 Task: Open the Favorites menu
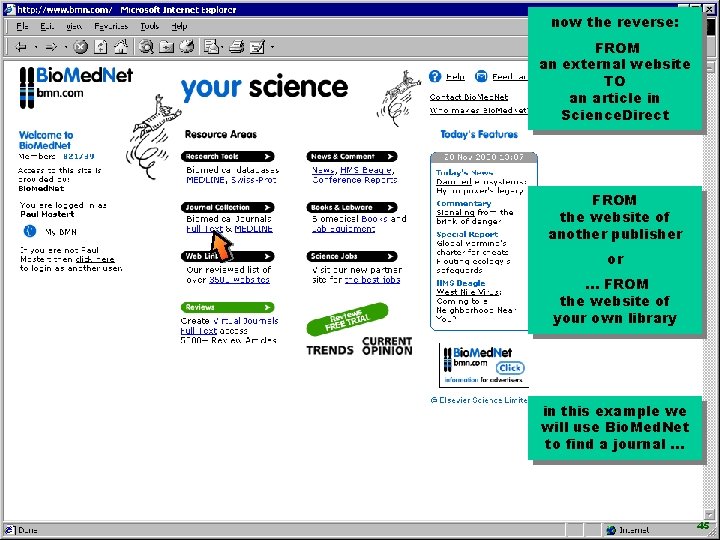[x=111, y=27]
